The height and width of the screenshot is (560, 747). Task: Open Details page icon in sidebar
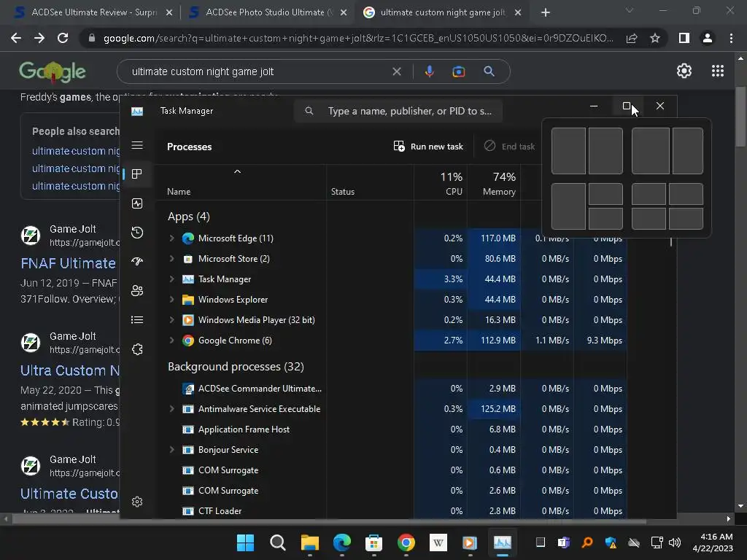(137, 320)
